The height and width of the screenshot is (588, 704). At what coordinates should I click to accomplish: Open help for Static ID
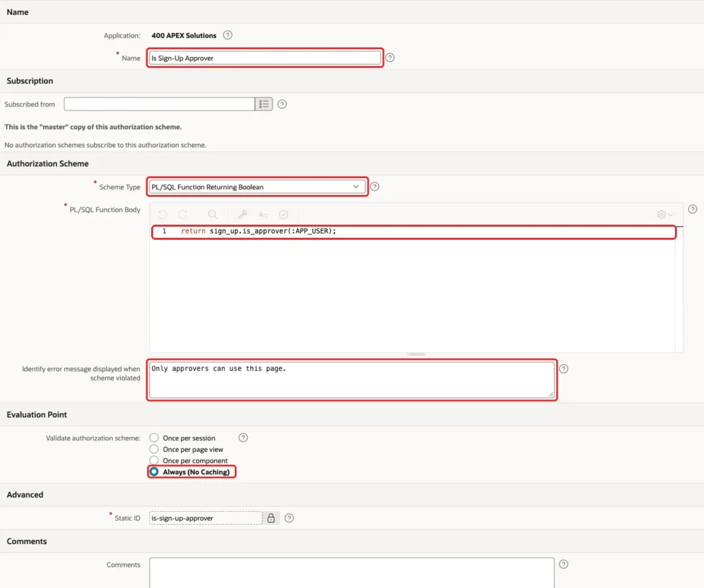[289, 518]
